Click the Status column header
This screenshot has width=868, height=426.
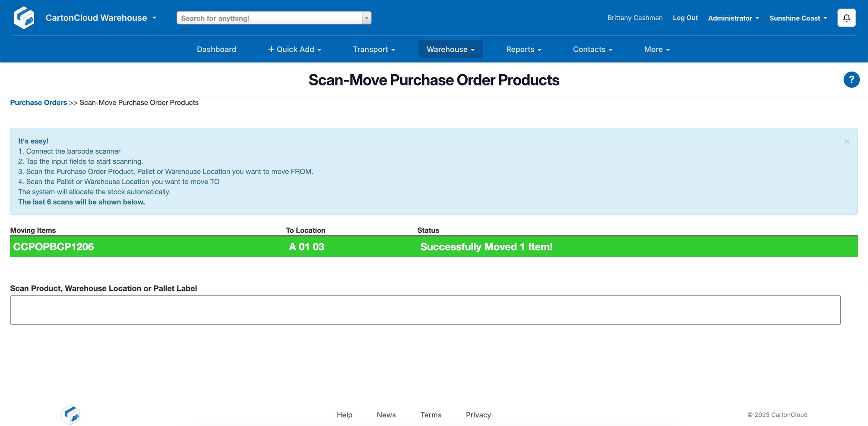(428, 230)
